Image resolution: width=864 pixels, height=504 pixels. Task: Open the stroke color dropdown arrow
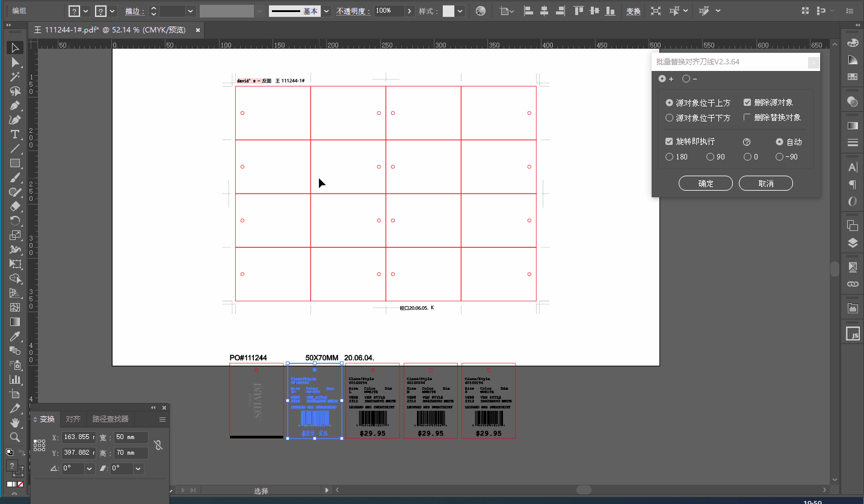click(x=113, y=11)
